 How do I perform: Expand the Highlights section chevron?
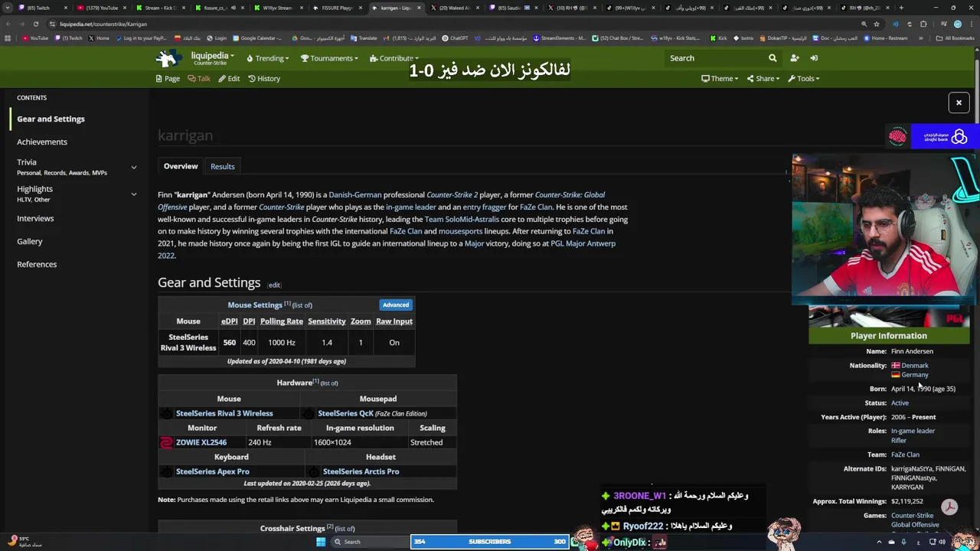point(134,194)
